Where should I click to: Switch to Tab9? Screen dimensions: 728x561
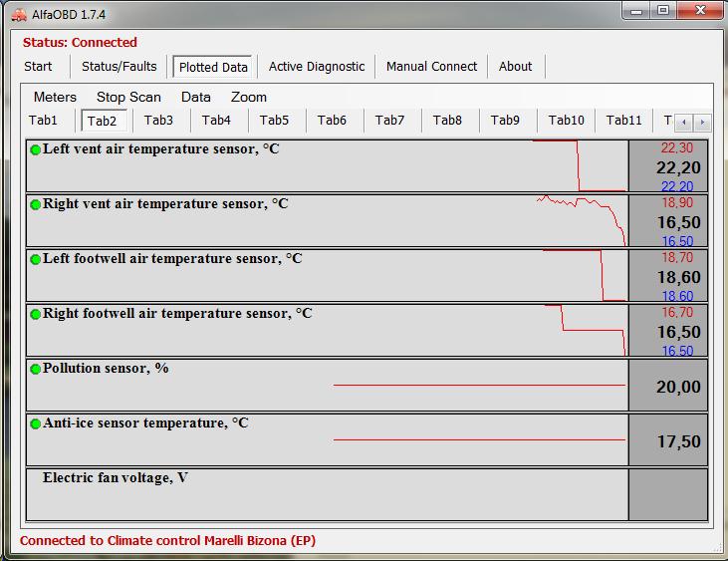click(505, 121)
